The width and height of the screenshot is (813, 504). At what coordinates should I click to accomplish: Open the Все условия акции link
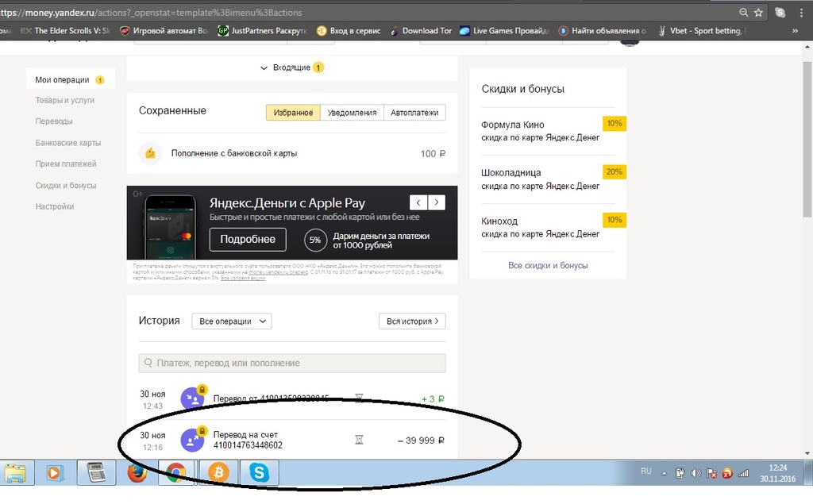coord(243,278)
